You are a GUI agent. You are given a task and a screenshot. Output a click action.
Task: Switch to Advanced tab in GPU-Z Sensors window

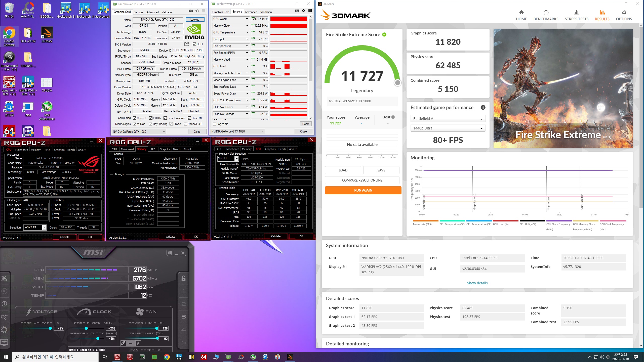251,12
